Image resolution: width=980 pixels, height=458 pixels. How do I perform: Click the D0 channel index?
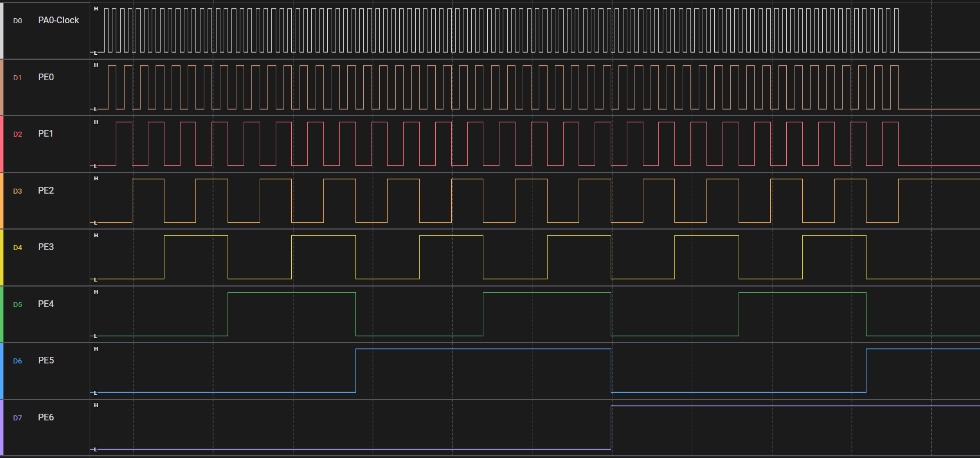(x=18, y=21)
